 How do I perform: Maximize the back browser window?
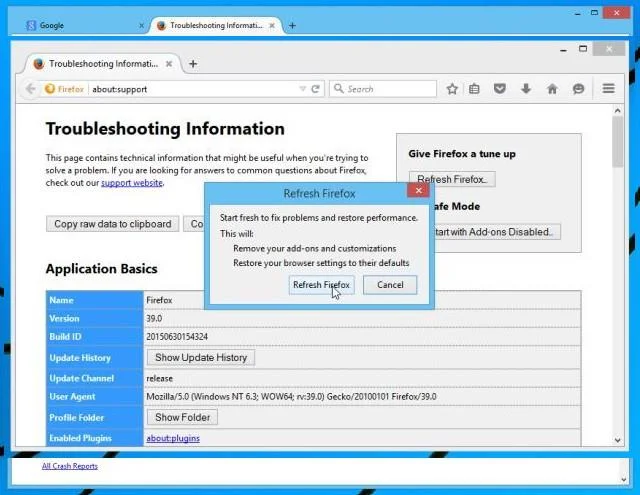[595, 13]
